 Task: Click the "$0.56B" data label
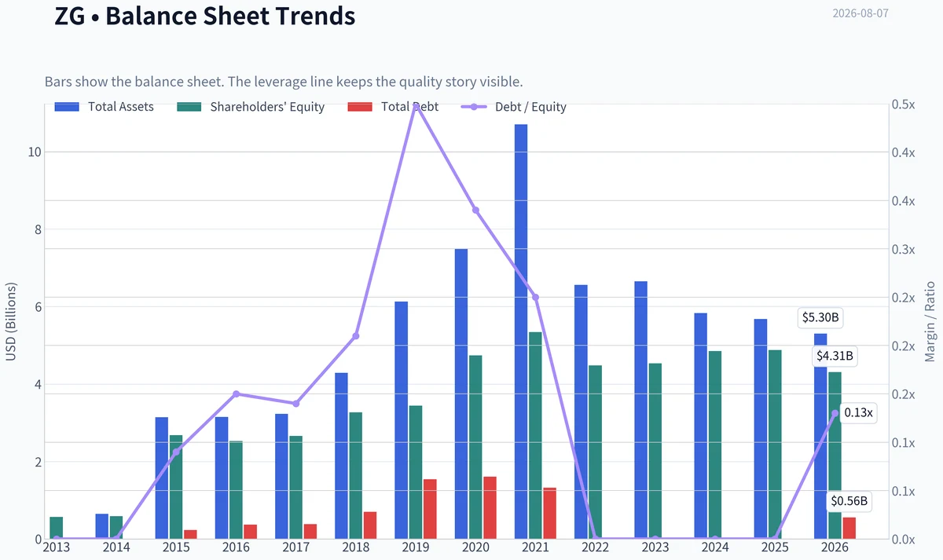click(x=849, y=501)
